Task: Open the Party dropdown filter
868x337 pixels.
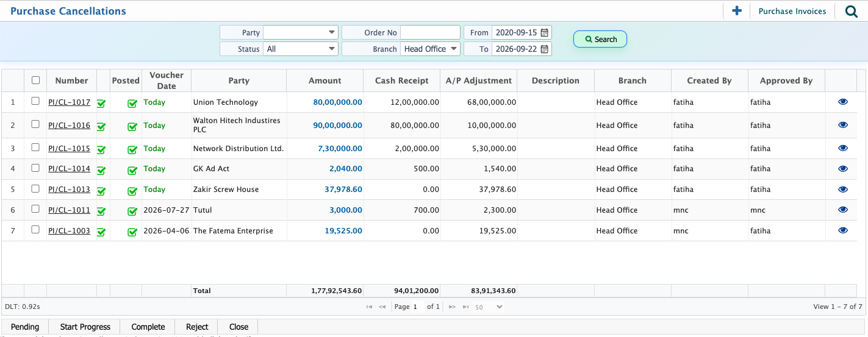Action: pos(301,32)
